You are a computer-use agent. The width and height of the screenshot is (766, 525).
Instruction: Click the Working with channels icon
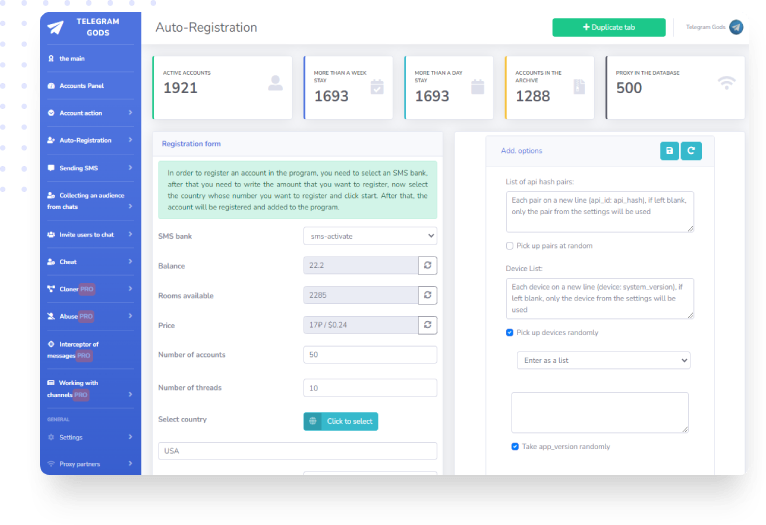(x=51, y=382)
